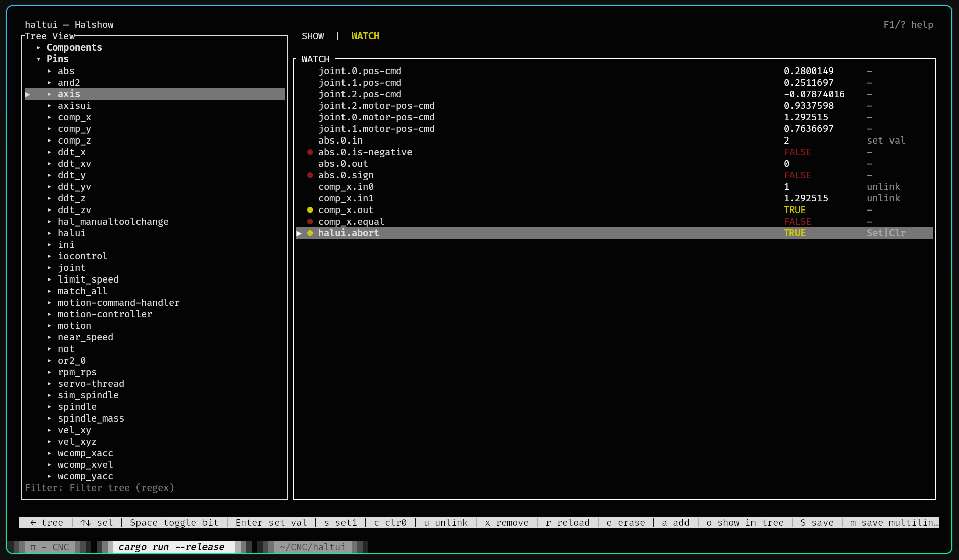The width and height of the screenshot is (959, 560).
Task: Toggle the comp_x.equal red indicator
Action: pos(310,222)
